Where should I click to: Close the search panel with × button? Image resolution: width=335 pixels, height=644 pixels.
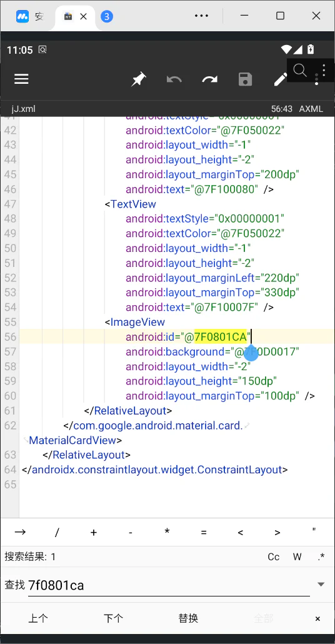point(317,618)
